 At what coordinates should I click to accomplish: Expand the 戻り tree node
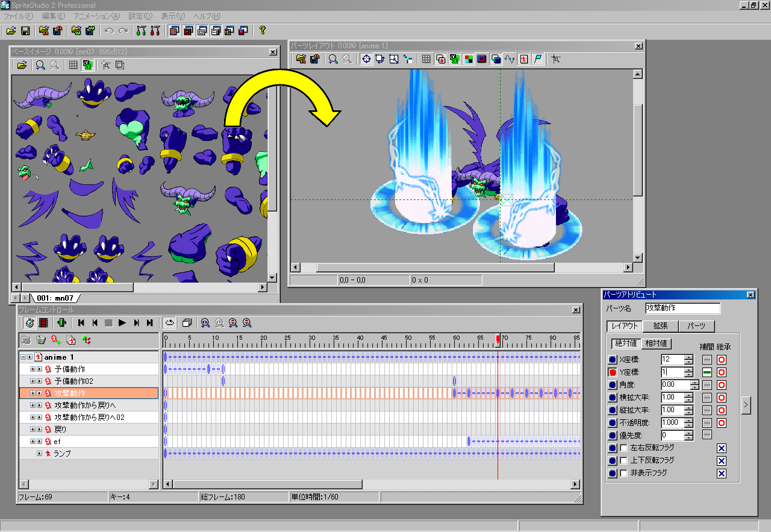coord(33,430)
